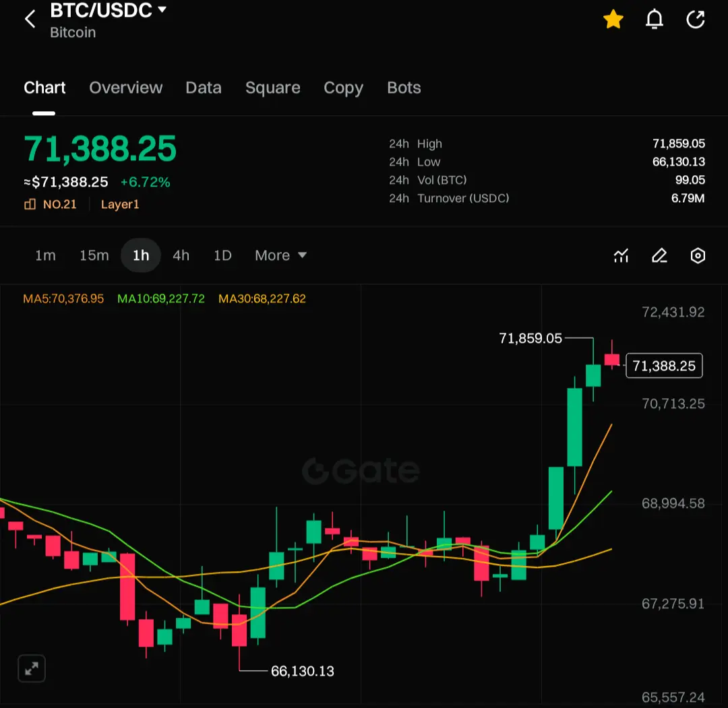Open the Copy tab
728x708 pixels.
[x=344, y=88]
